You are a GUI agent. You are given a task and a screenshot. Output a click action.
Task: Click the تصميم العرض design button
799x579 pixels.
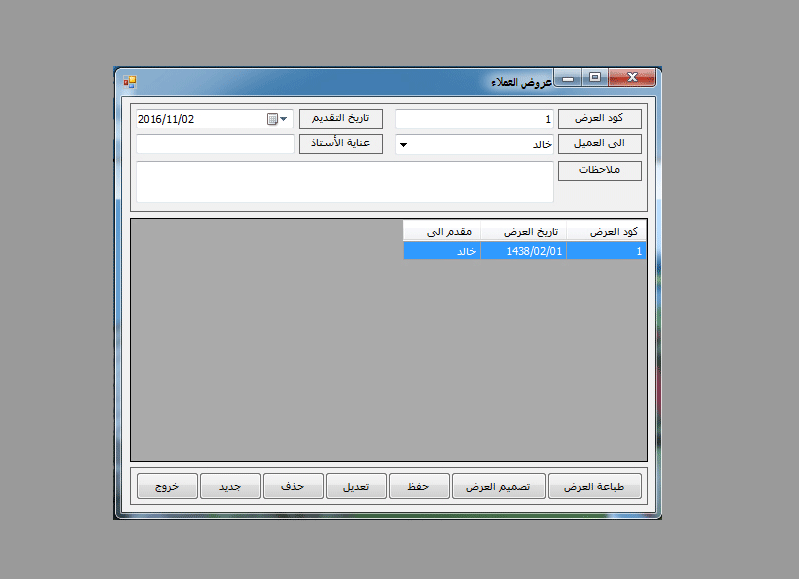point(498,486)
